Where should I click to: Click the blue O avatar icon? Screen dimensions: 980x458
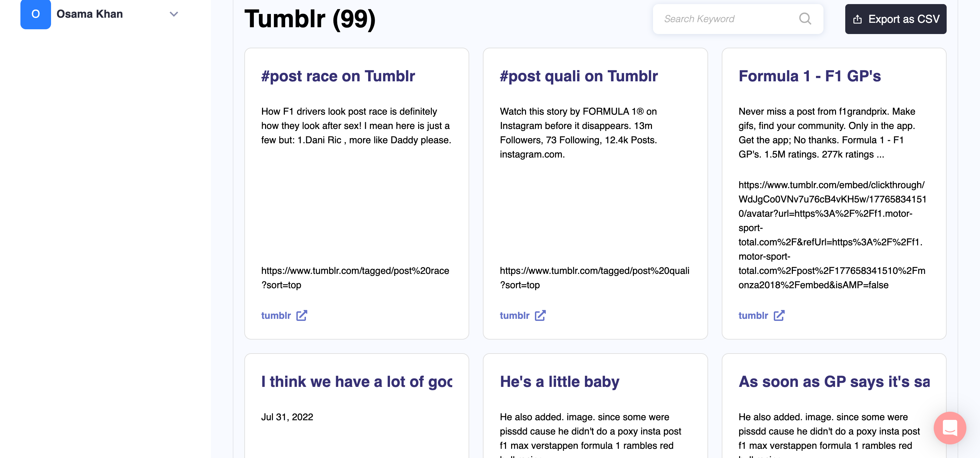pos(35,14)
